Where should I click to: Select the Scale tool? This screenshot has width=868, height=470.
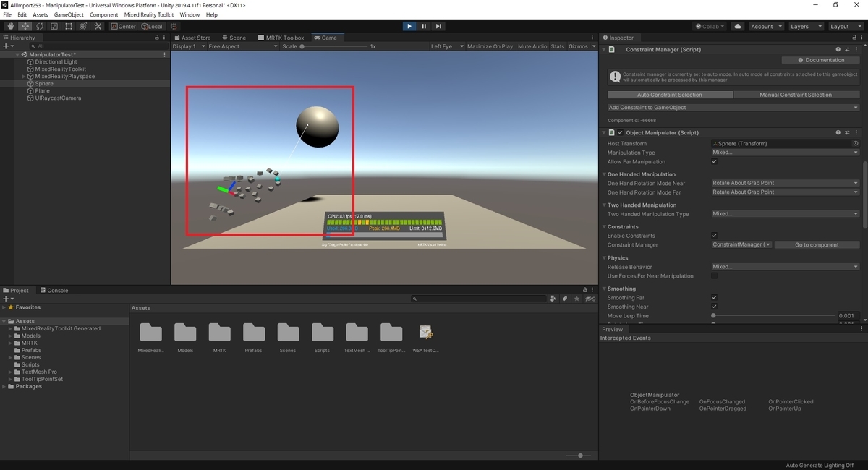pos(54,27)
